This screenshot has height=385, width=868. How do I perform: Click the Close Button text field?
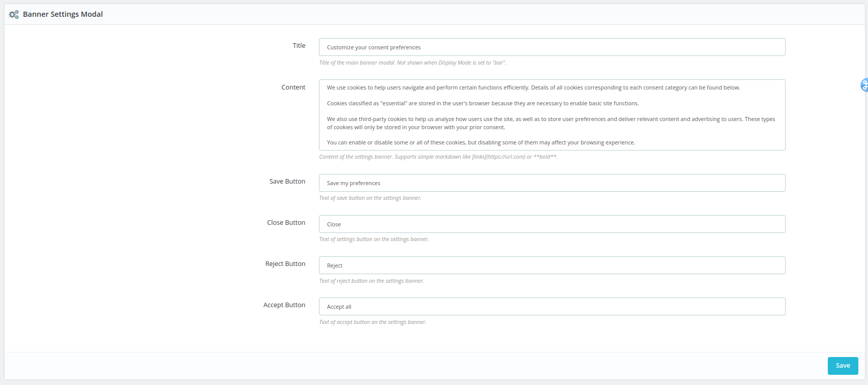click(x=552, y=224)
